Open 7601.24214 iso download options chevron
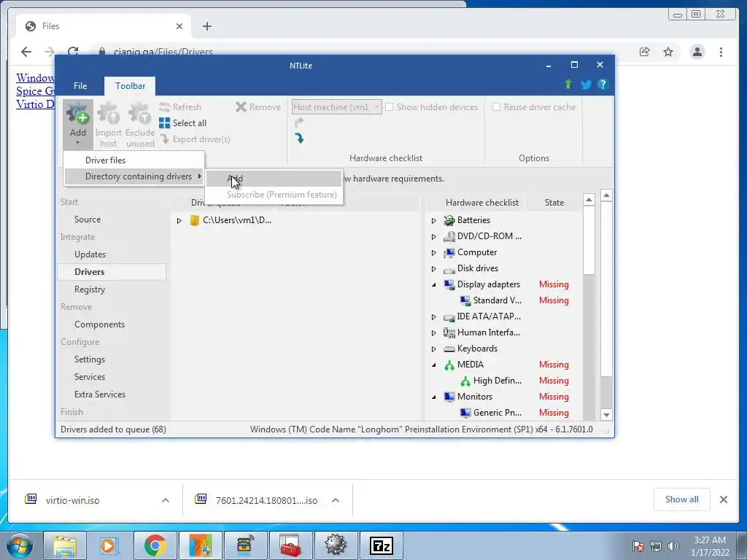747x560 pixels. (336, 500)
